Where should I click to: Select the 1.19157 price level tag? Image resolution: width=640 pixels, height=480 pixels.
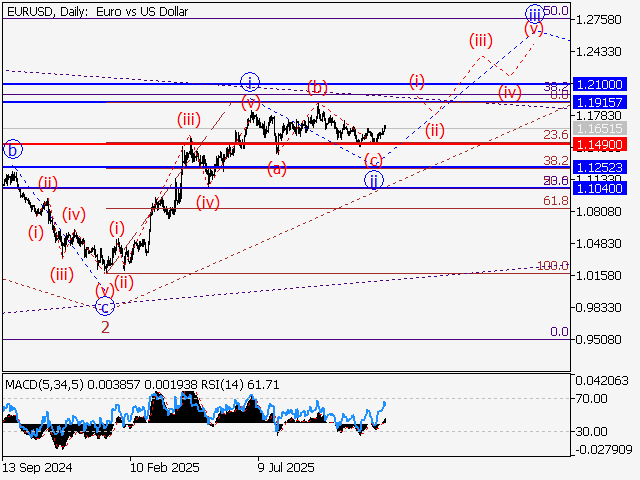pos(600,102)
